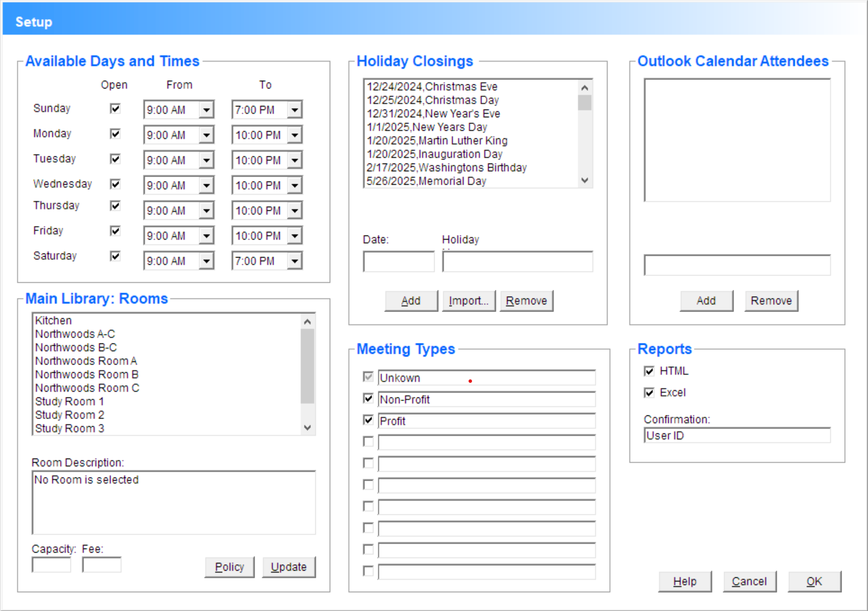
Task: Click the Import... holiday button
Action: pos(469,301)
